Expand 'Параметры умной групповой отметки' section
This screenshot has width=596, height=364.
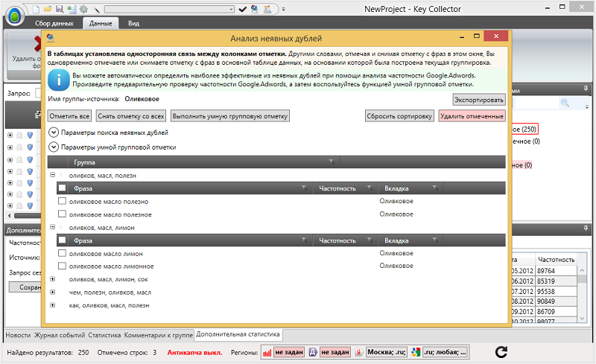coord(54,147)
